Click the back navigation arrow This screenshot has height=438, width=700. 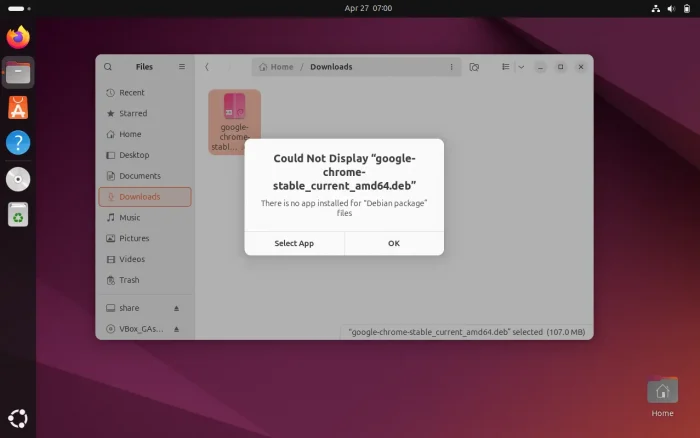pyautogui.click(x=207, y=67)
